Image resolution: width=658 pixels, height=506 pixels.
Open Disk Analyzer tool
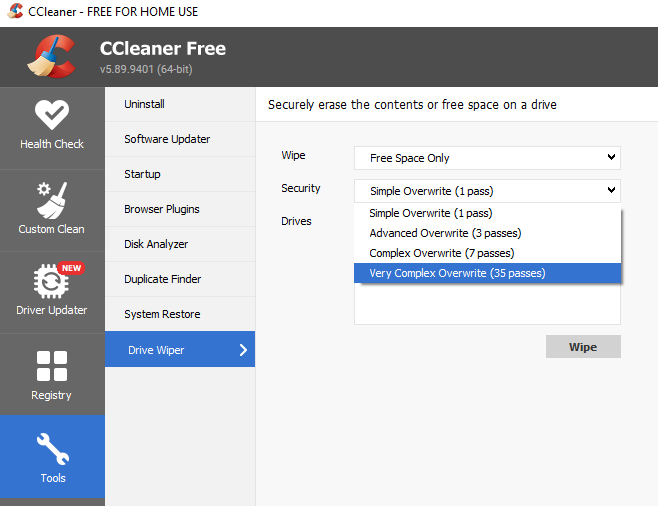180,244
